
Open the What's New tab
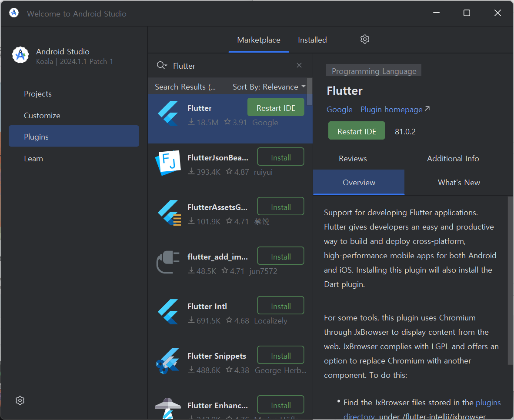[x=459, y=182]
